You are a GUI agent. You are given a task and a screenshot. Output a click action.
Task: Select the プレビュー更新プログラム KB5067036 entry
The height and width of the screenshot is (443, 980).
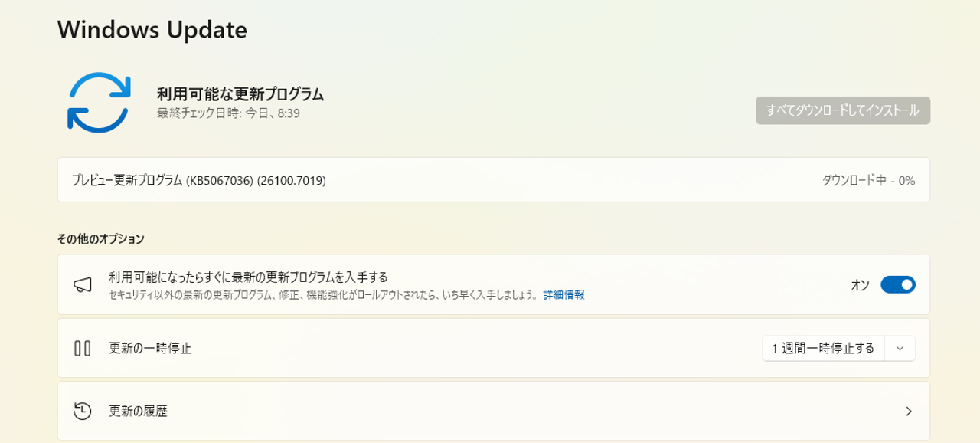point(199,181)
